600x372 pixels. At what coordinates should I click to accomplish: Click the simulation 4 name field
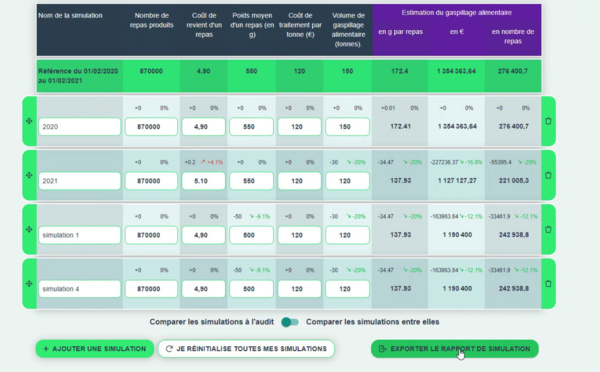[80, 289]
